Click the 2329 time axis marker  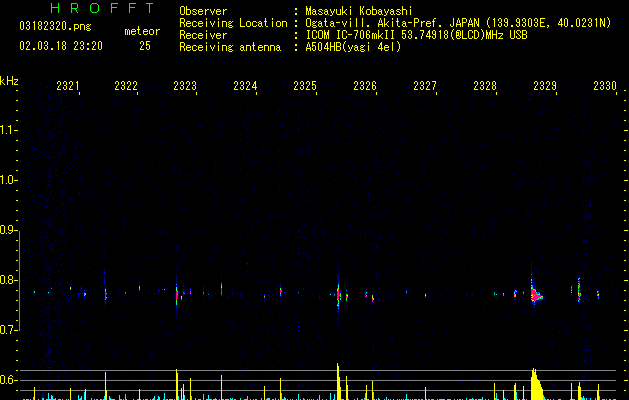(545, 85)
